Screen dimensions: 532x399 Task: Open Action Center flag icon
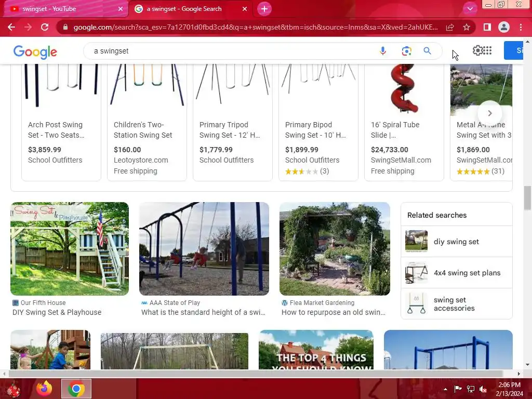click(458, 389)
